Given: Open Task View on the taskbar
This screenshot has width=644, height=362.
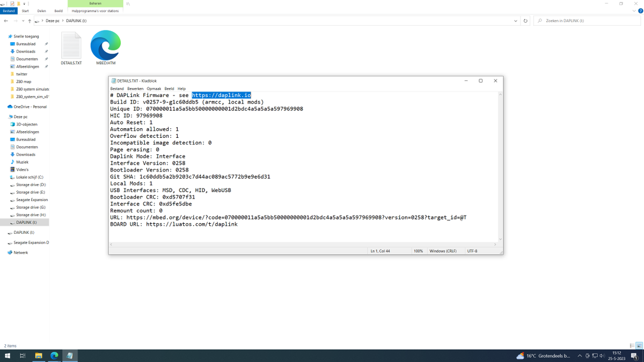Looking at the screenshot, I should click(x=23, y=356).
